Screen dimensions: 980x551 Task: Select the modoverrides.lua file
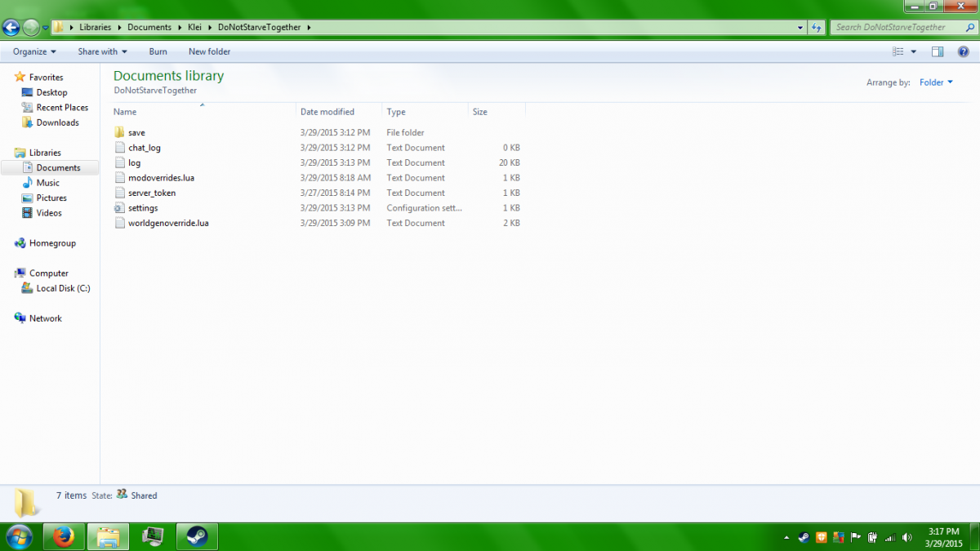pos(160,178)
